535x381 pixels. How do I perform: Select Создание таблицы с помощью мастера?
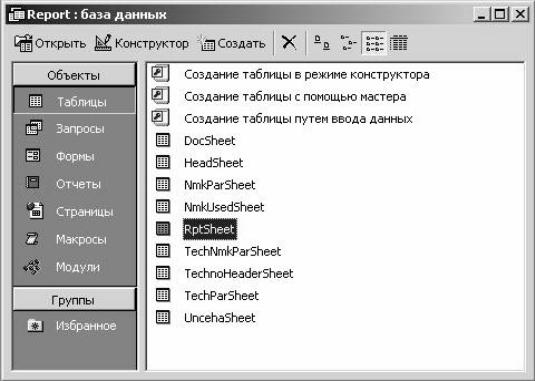click(x=295, y=97)
